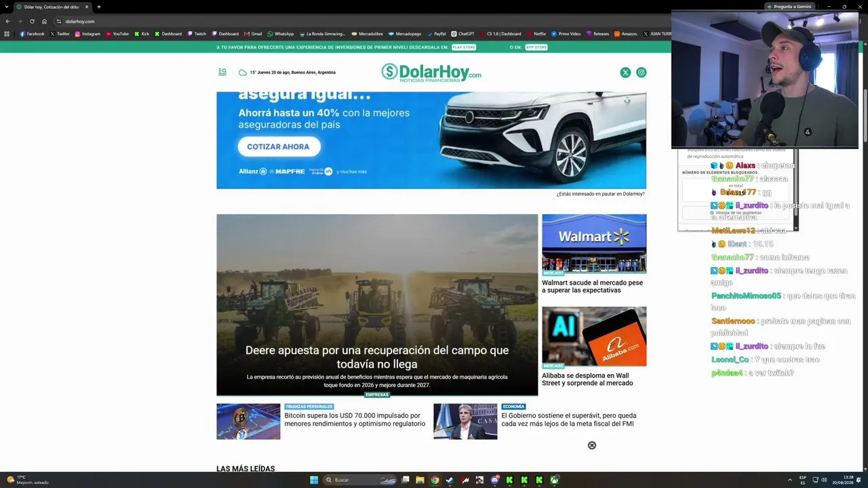Click the PLAY STORE download badge
868x488 pixels.
click(x=464, y=47)
